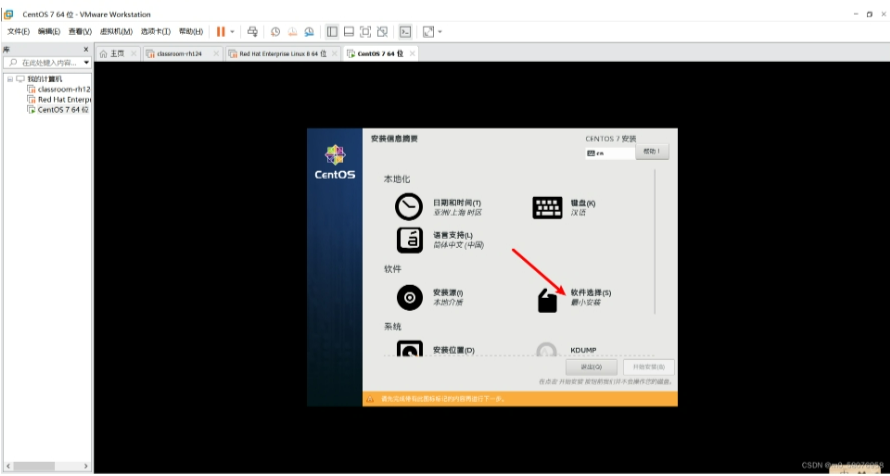Viewport: 890px width, 476px height.
Task: Click the VMware Workstation title bar icon
Action: tap(9, 14)
